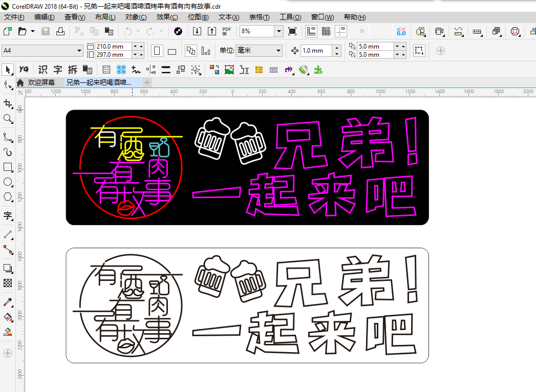Toggle full-screen preview icon
This screenshot has width=536, height=392.
pyautogui.click(x=292, y=31)
